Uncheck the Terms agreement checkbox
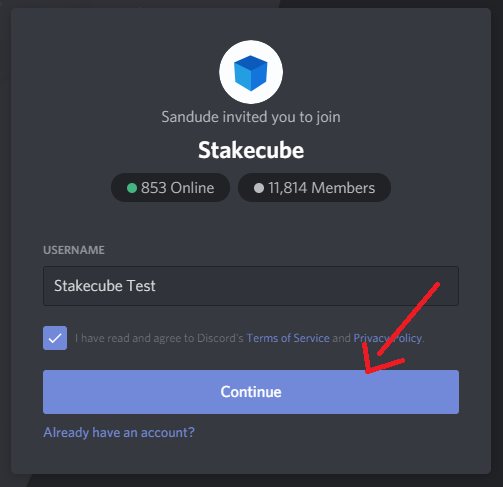The width and height of the screenshot is (503, 487). [x=55, y=338]
